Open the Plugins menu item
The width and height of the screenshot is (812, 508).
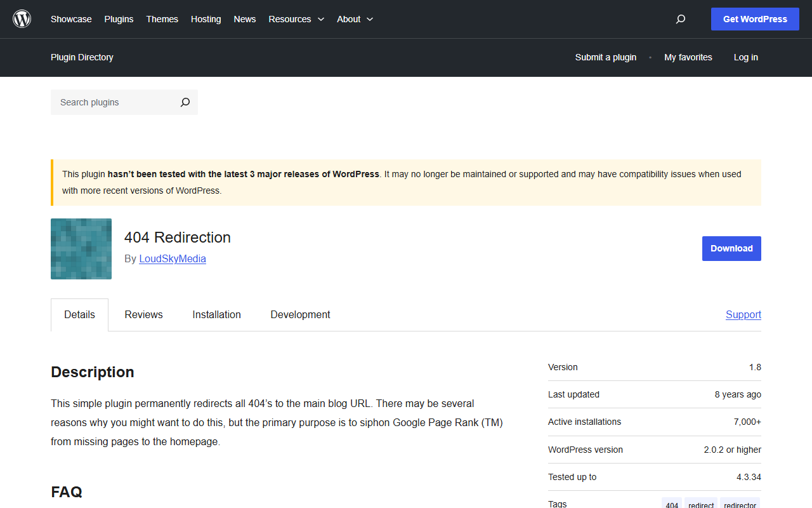(119, 19)
